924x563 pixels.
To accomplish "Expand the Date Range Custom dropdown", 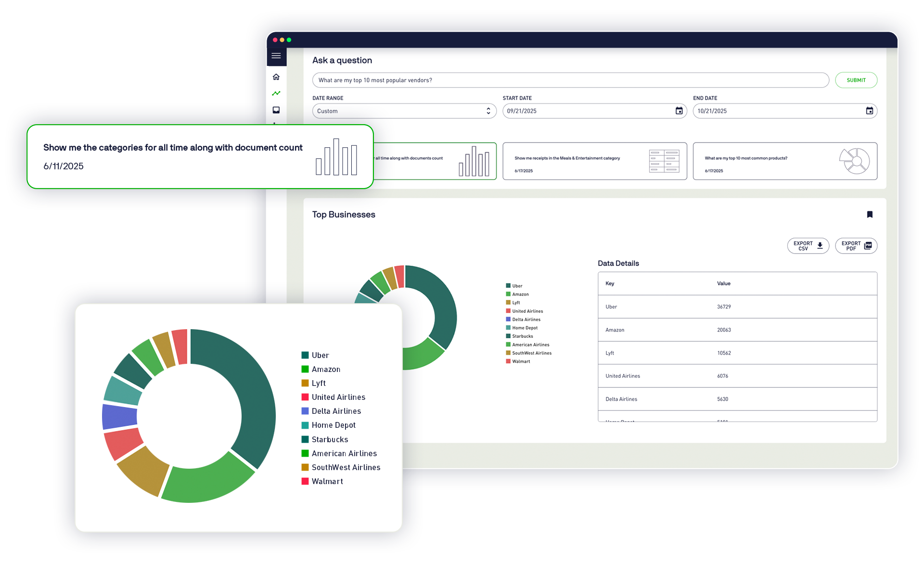I will [404, 111].
